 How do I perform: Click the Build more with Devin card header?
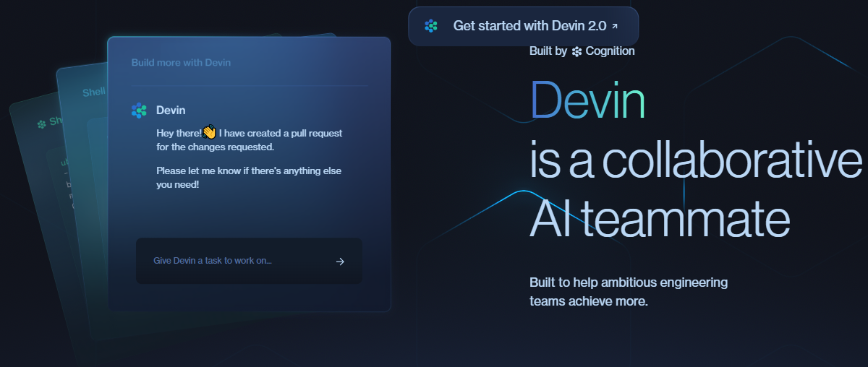click(181, 63)
